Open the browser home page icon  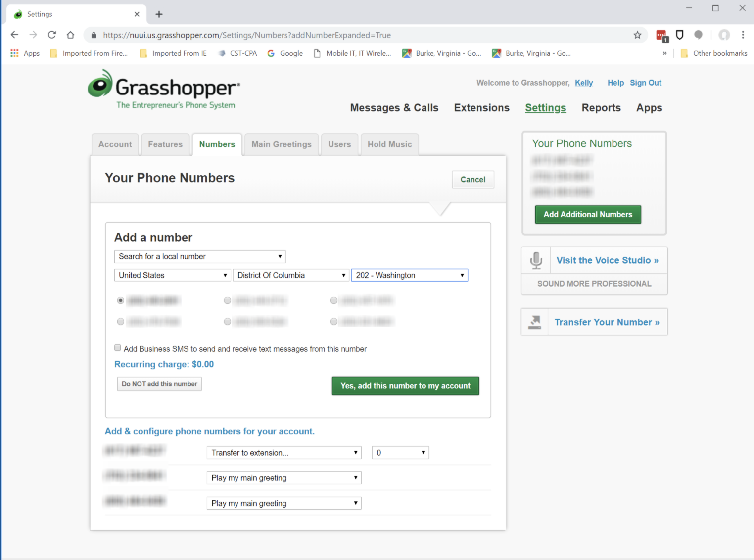71,35
